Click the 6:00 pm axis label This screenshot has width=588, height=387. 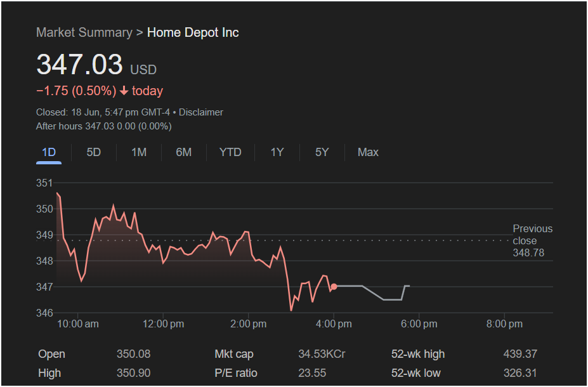(x=419, y=324)
